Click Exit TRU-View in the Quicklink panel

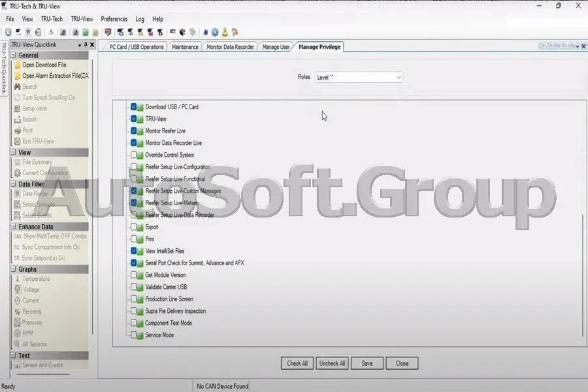click(x=34, y=141)
